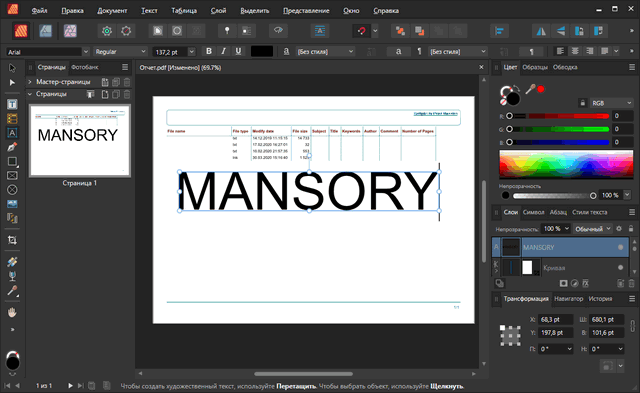
Task: Open the RGB color model dropdown
Action: tap(611, 103)
